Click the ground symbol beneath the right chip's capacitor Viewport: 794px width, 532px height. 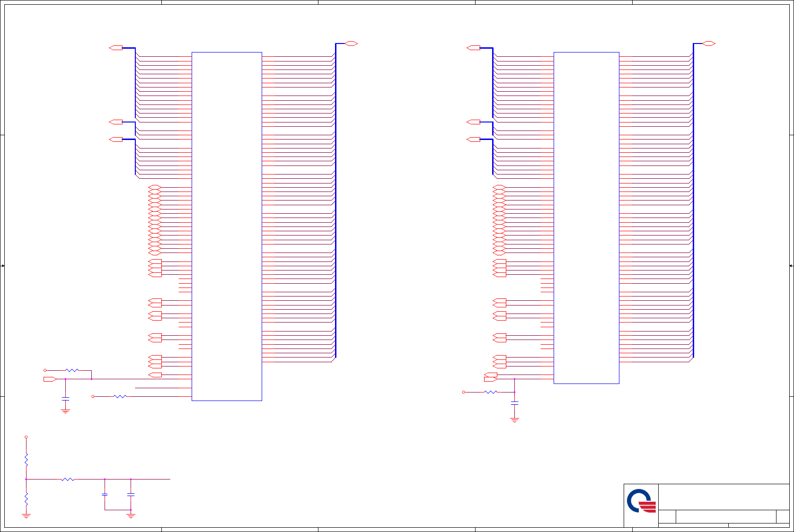[514, 420]
